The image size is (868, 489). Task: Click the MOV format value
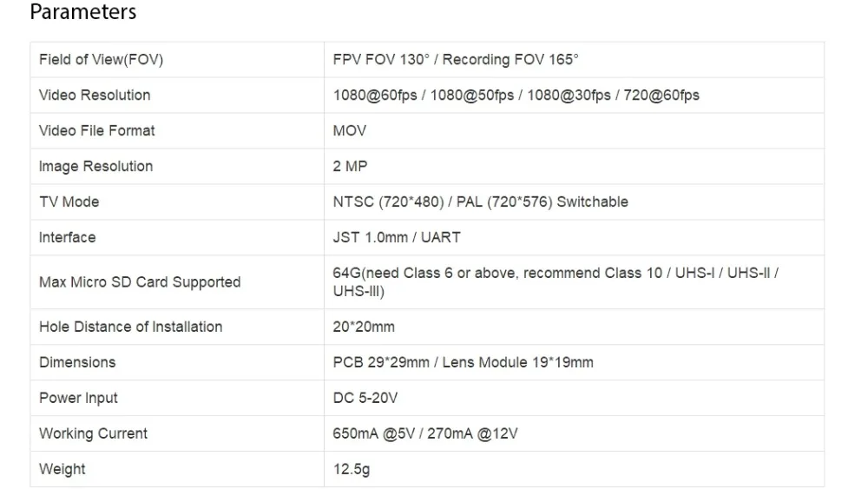(349, 130)
